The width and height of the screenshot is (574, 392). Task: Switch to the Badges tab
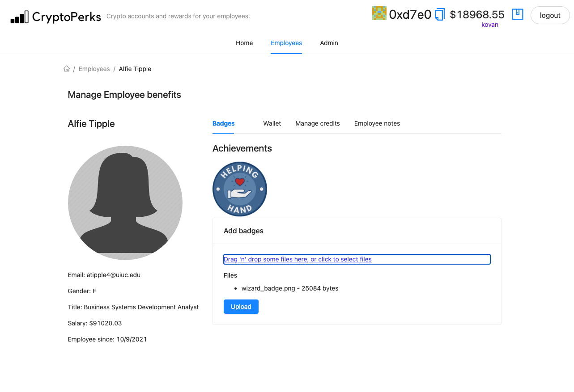224,123
